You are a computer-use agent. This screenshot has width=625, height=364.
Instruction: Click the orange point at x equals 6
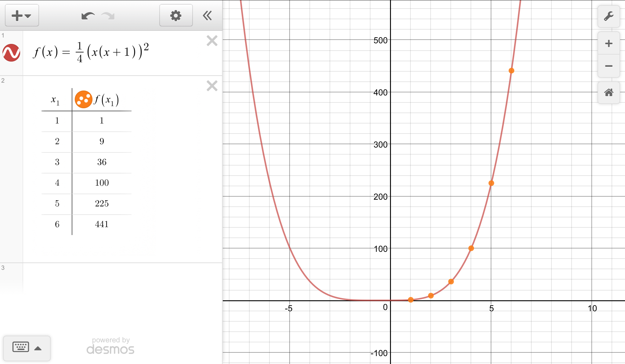pyautogui.click(x=511, y=71)
